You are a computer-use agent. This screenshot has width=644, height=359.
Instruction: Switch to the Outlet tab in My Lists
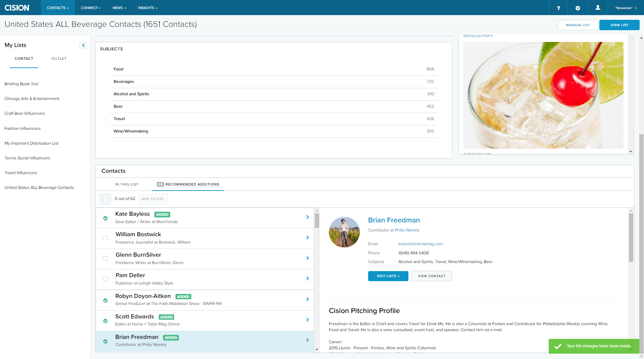point(59,59)
